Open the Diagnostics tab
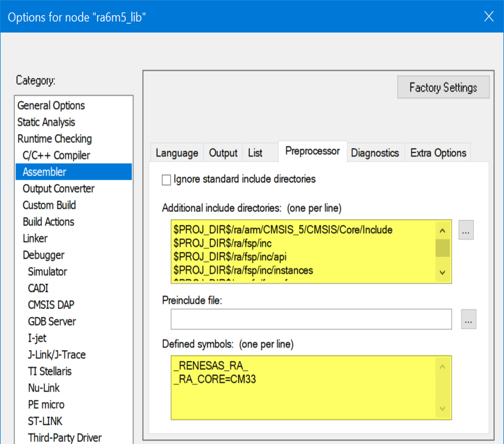The height and width of the screenshot is (444, 504). point(375,153)
